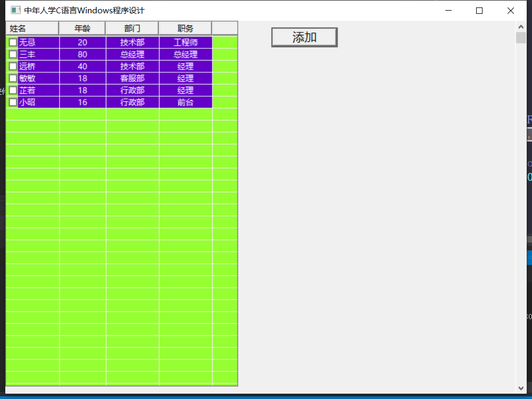Select the 工程师 cell
This screenshot has width=532, height=399.
click(186, 43)
